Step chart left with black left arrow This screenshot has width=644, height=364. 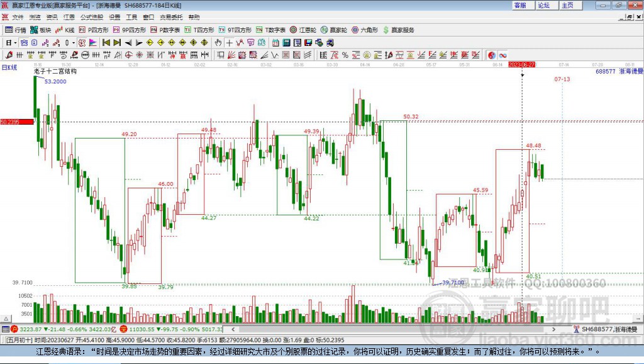click(128, 43)
